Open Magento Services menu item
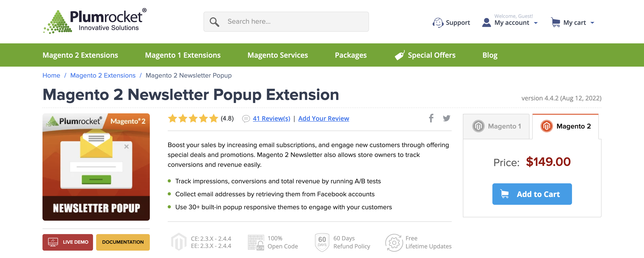This screenshot has height=258, width=644. 278,55
